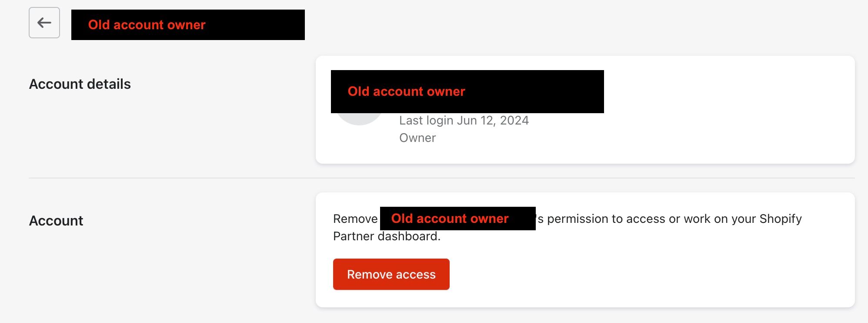
Task: Click the word Remove starting the sentence
Action: point(355,219)
